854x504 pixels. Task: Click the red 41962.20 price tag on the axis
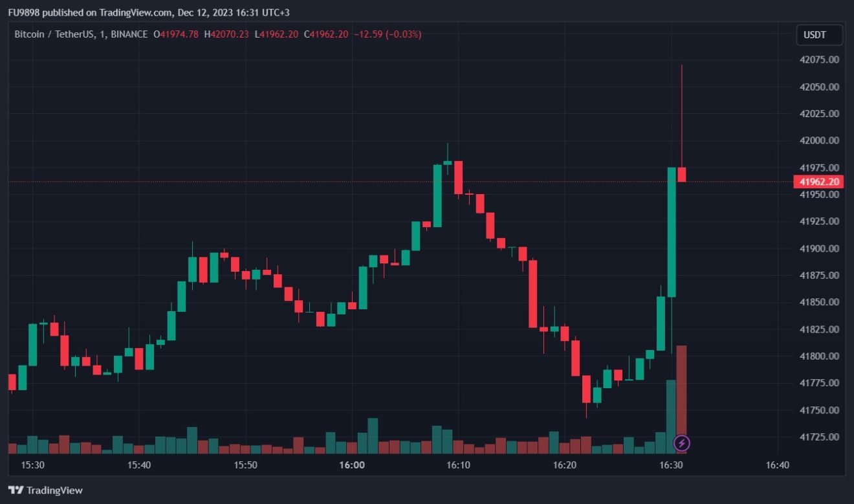pos(818,182)
